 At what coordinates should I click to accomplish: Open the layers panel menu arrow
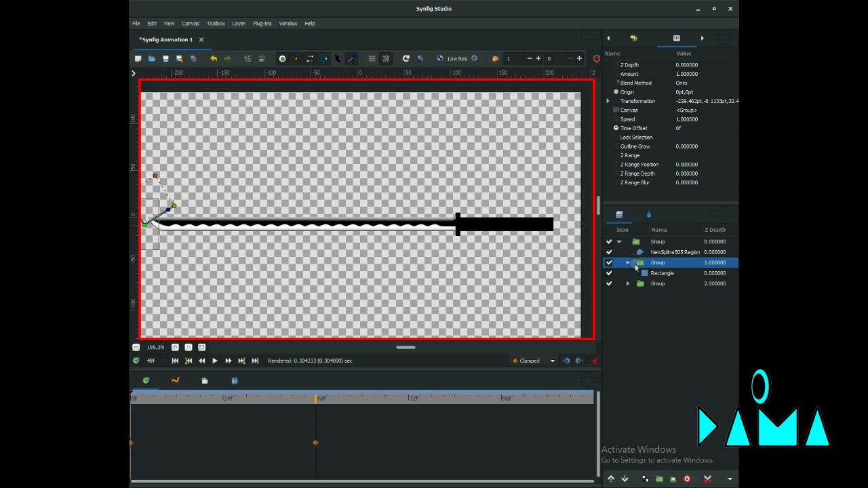click(730, 479)
